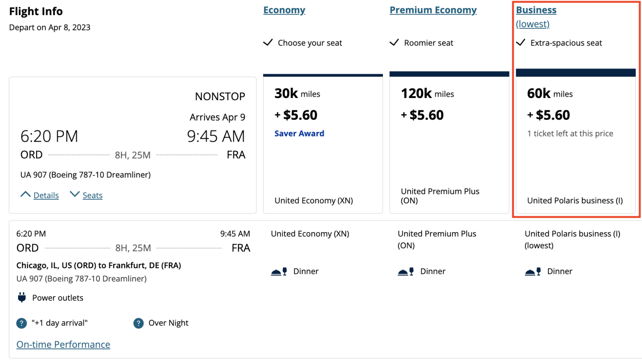Open the On-time Performance link
The width and height of the screenshot is (642, 364).
[x=63, y=344]
